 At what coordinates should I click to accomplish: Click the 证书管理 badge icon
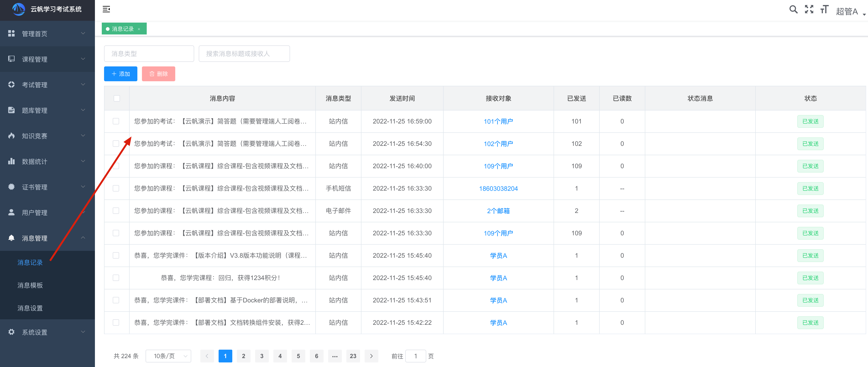pos(11,187)
